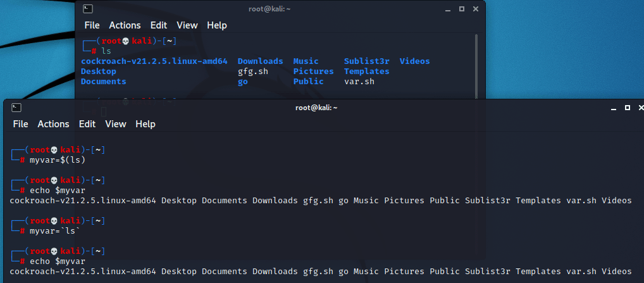Viewport: 644px width, 283px height.
Task: Click the scrollbar of the back terminal window
Action: [476, 66]
